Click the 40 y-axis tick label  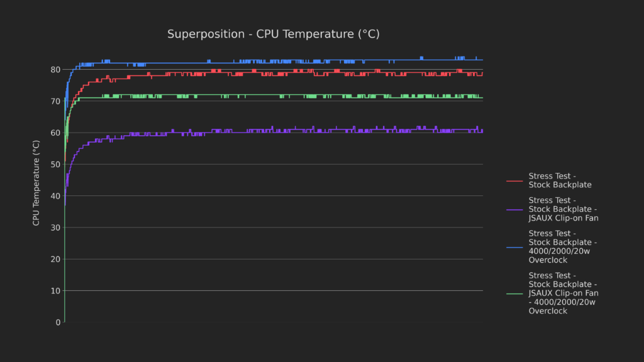pyautogui.click(x=56, y=196)
